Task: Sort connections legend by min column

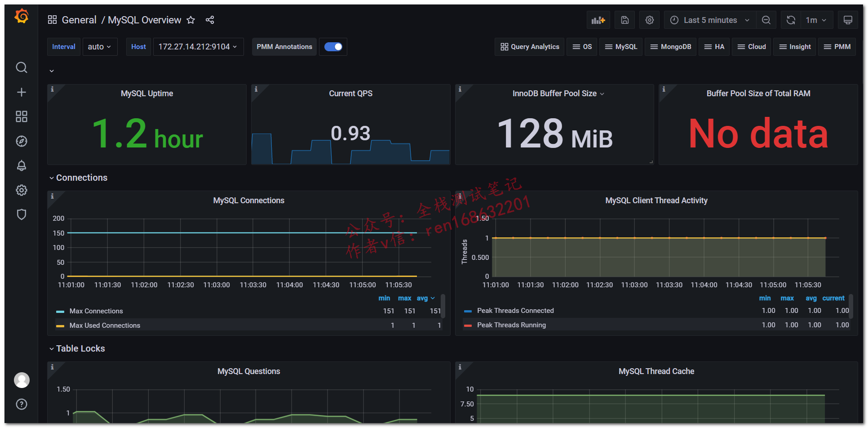Action: [384, 298]
